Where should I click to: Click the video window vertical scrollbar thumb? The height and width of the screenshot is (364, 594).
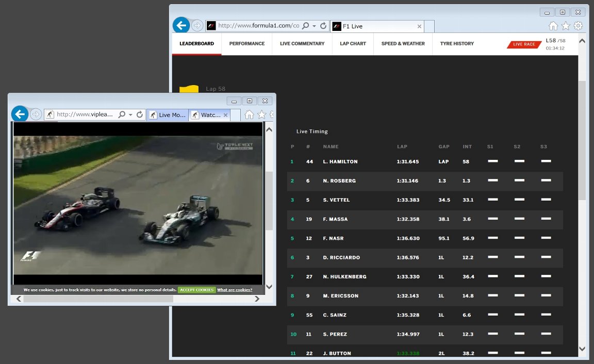(x=269, y=201)
